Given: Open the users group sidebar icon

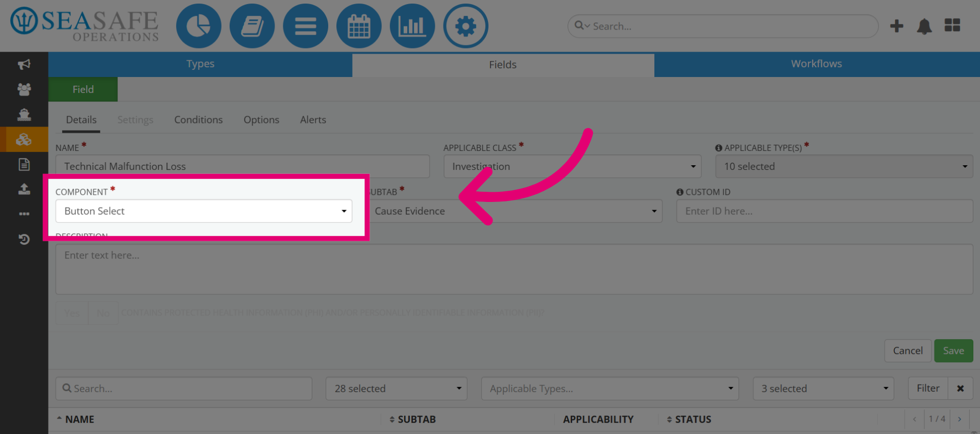Looking at the screenshot, I should pyautogui.click(x=24, y=89).
